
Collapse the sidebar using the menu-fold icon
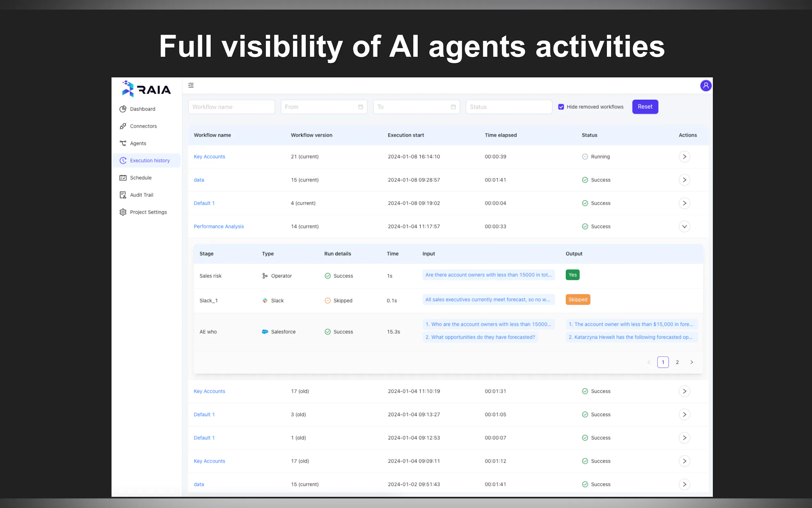191,85
